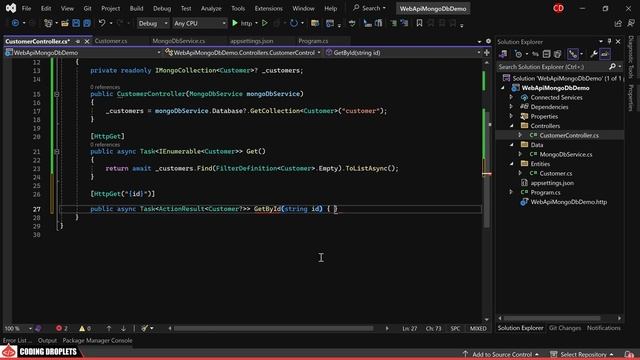
Task: Close the CustomerController.cs tab
Action: click(x=87, y=41)
